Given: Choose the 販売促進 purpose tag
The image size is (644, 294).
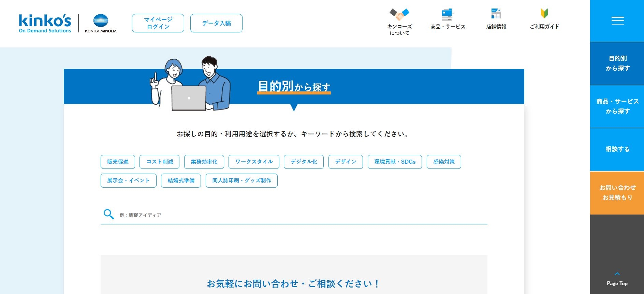Looking at the screenshot, I should pyautogui.click(x=118, y=162).
